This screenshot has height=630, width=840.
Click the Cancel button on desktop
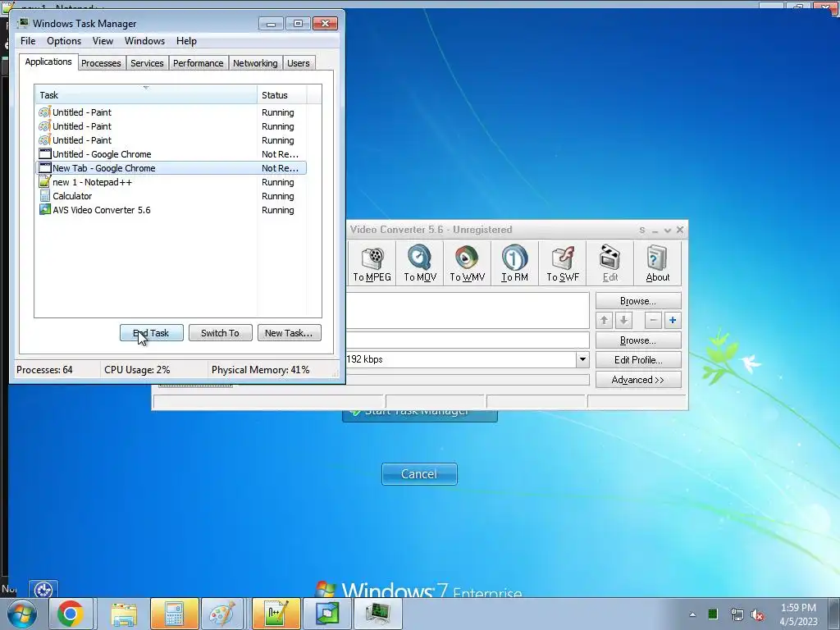coord(419,474)
